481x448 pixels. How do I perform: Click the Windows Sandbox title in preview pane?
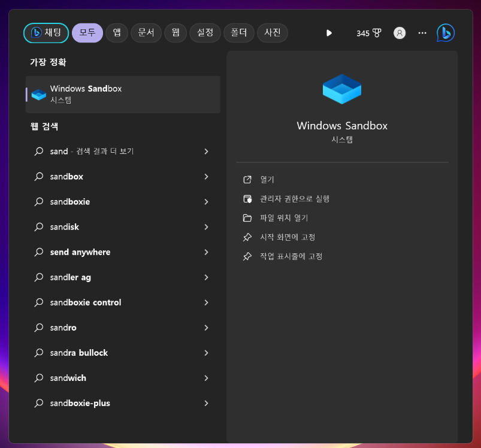pyautogui.click(x=341, y=126)
